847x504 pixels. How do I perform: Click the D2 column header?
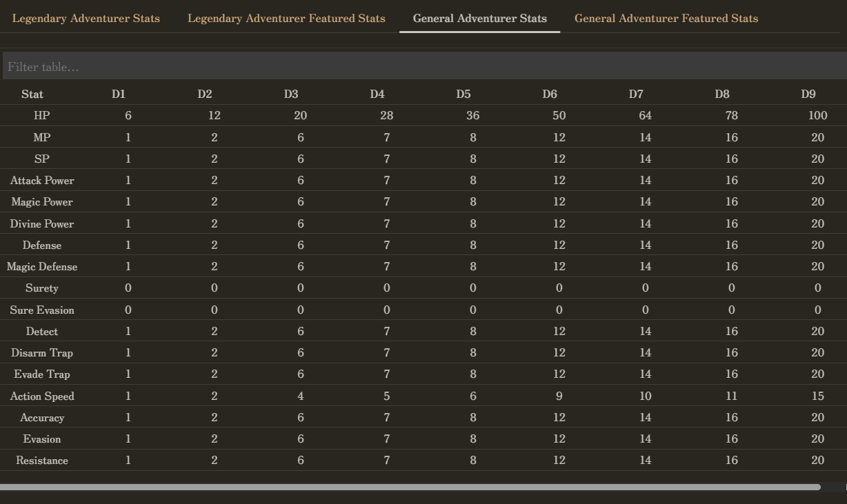point(205,94)
